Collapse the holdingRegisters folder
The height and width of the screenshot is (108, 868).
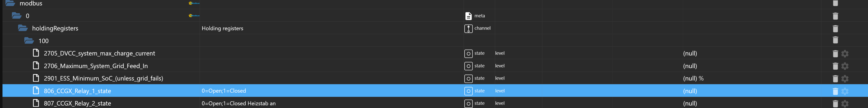pos(23,28)
